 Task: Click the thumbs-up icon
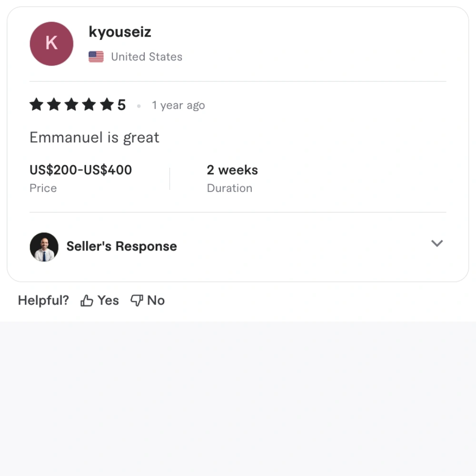[87, 300]
